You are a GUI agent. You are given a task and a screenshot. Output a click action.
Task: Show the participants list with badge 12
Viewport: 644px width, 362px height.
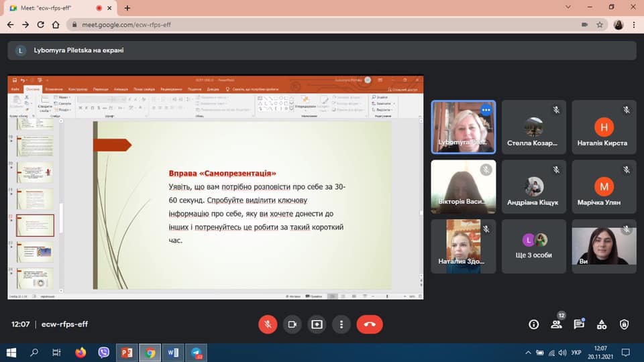click(556, 324)
